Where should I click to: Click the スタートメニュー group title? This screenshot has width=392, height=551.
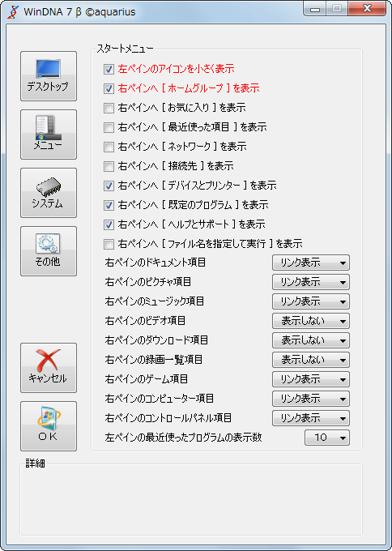pyautogui.click(x=125, y=49)
